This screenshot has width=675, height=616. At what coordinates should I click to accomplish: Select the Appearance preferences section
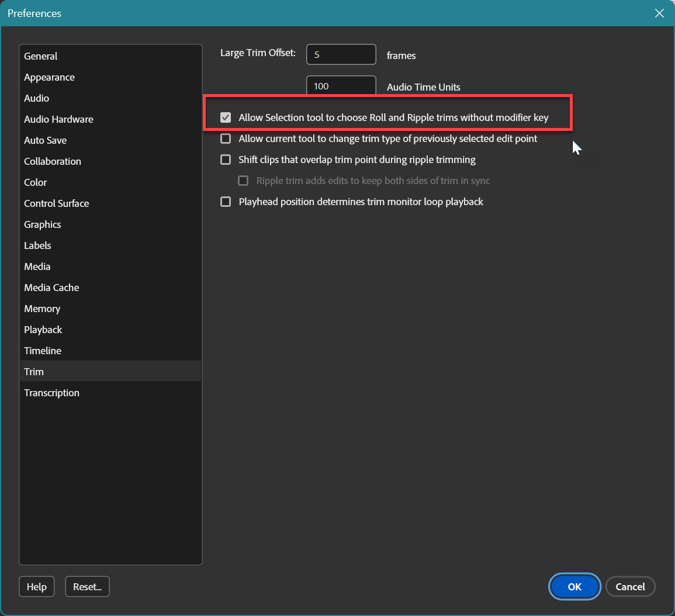[49, 77]
